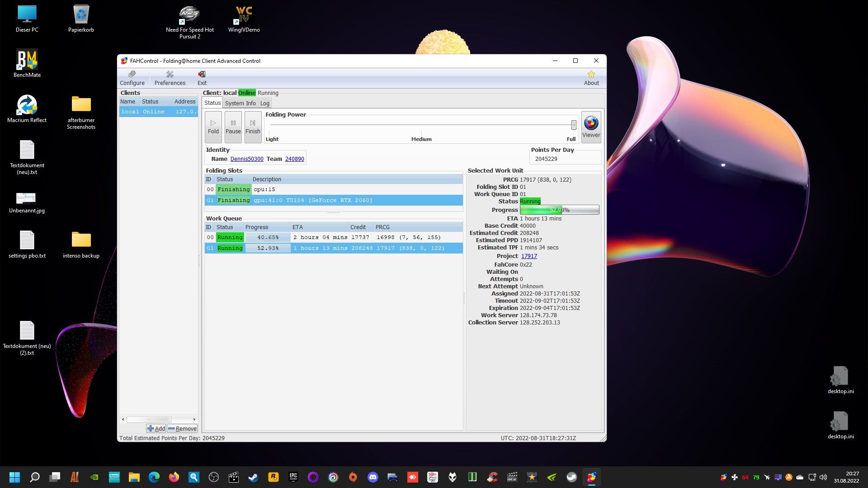Open OBS Studio from the taskbar
The height and width of the screenshot is (488, 868).
click(x=214, y=477)
